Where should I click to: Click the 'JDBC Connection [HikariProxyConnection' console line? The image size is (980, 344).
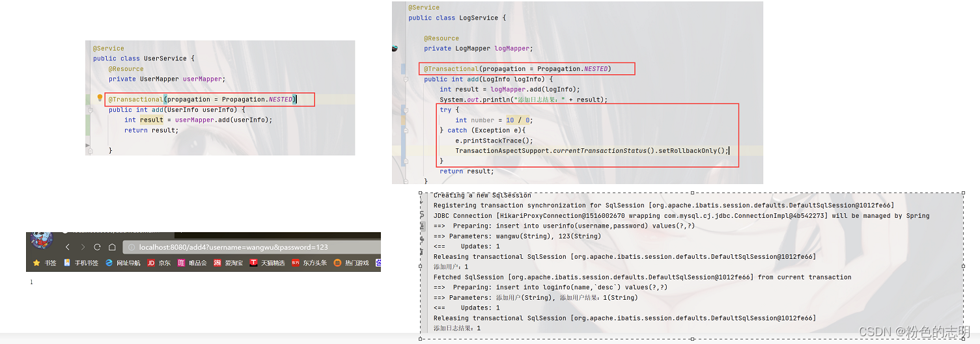pyautogui.click(x=682, y=216)
